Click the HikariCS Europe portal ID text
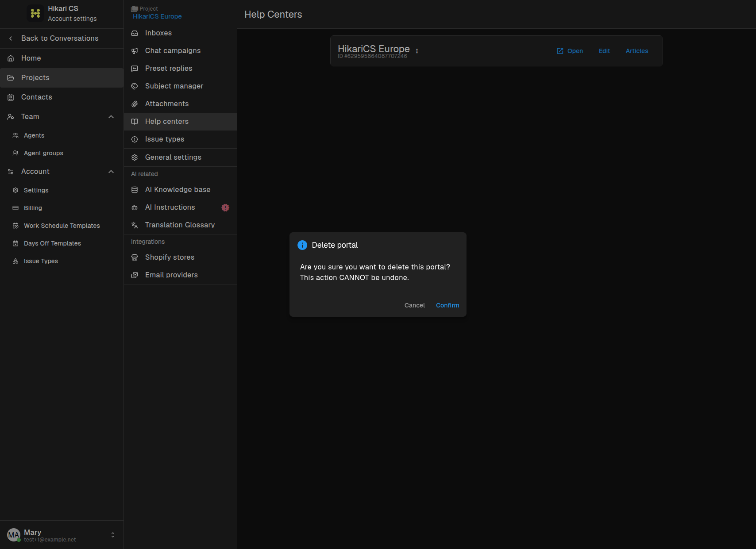756x549 pixels. (372, 56)
